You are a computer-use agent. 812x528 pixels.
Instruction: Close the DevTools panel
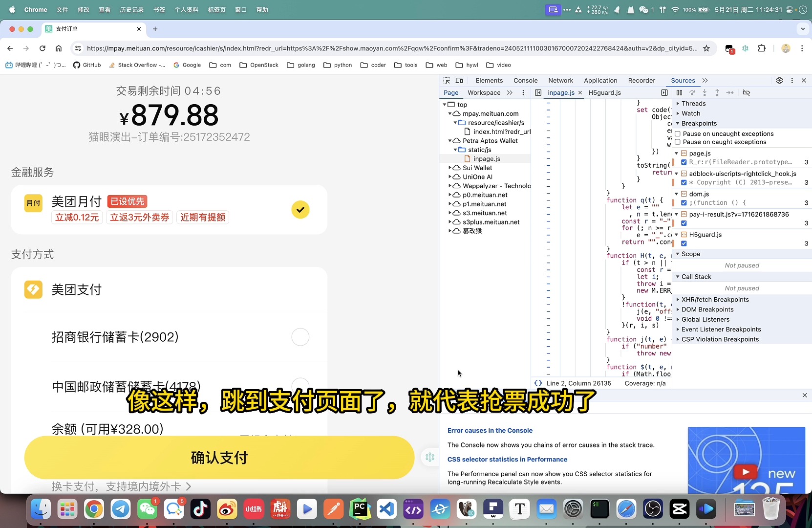[804, 81]
